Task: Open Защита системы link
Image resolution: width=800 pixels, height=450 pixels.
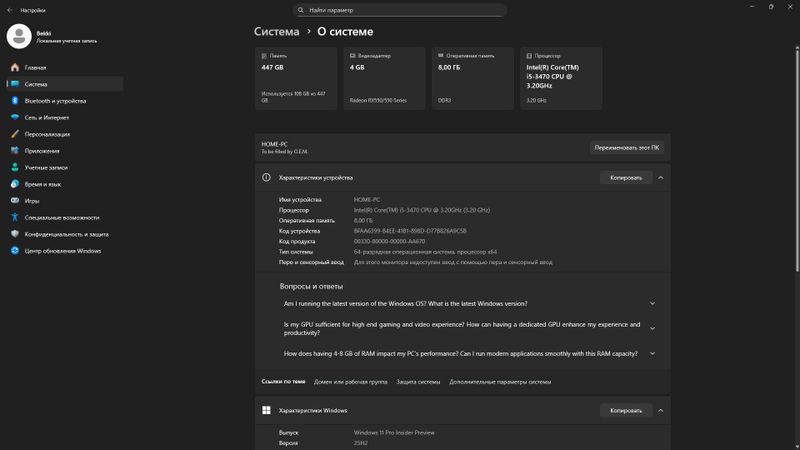Action: tap(418, 382)
